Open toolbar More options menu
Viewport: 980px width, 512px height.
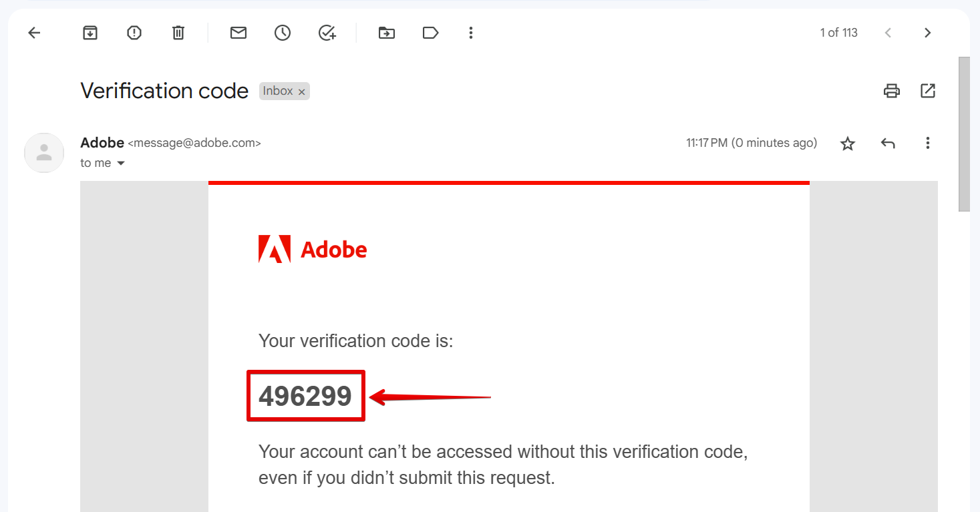(471, 33)
